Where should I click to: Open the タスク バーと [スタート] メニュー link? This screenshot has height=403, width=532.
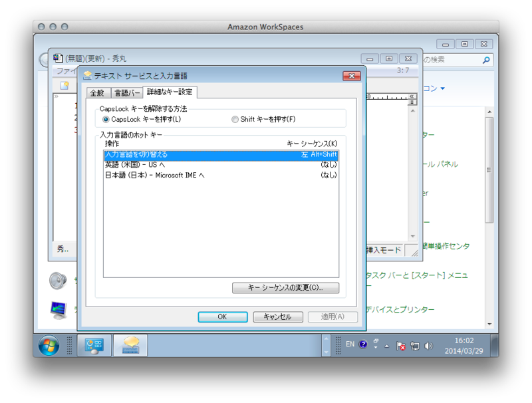[x=418, y=275]
